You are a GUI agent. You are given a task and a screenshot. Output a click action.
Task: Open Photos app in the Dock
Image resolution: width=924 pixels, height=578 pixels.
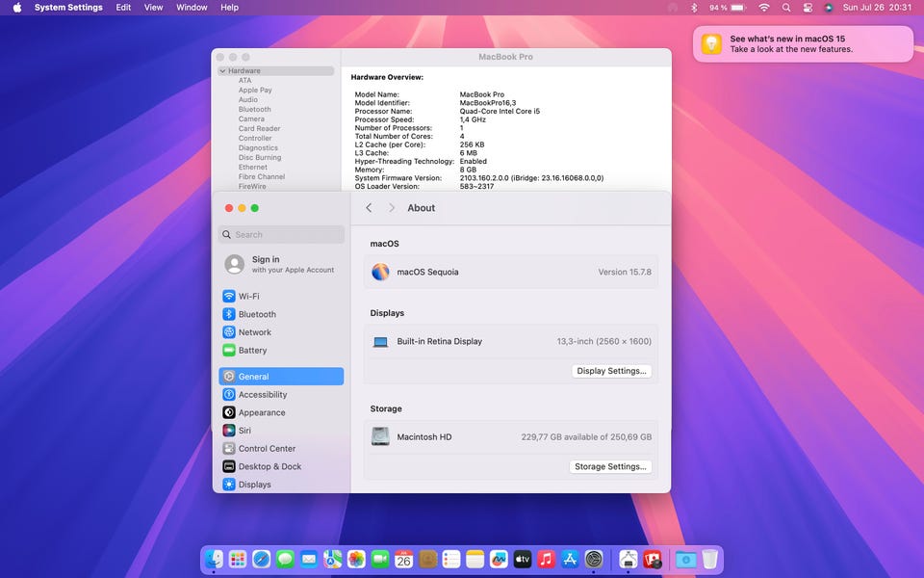coord(356,559)
